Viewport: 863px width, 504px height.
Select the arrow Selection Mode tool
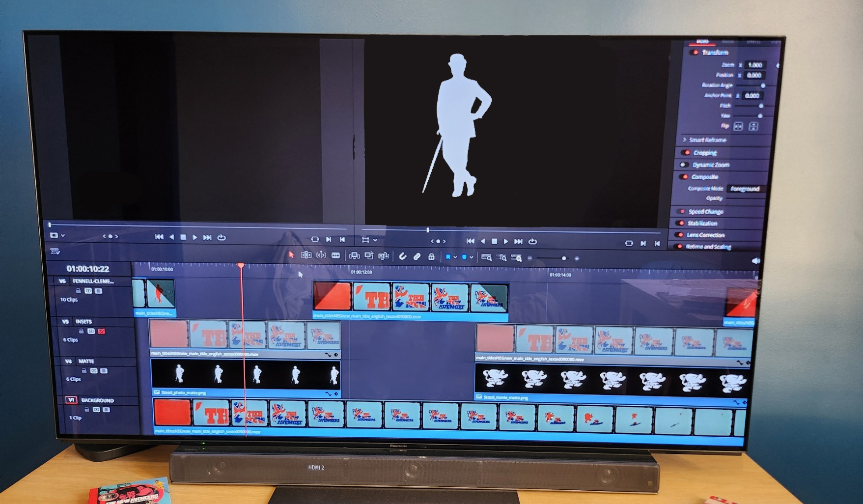291,254
